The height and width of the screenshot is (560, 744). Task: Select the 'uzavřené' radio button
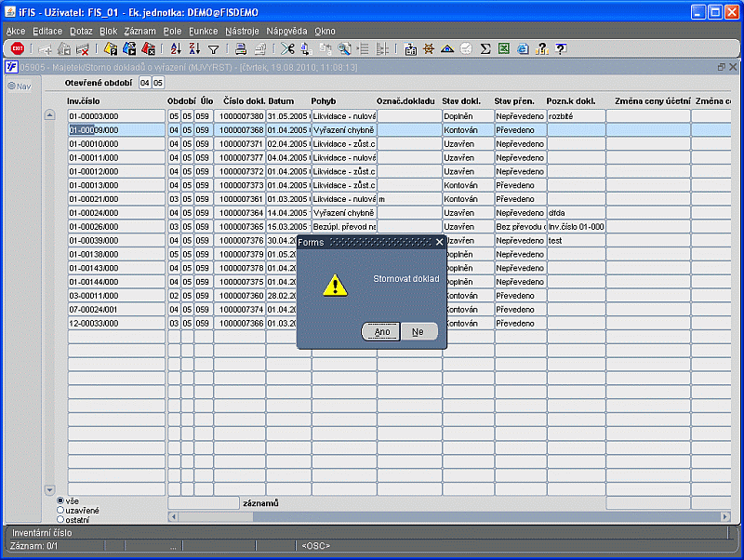click(60, 510)
